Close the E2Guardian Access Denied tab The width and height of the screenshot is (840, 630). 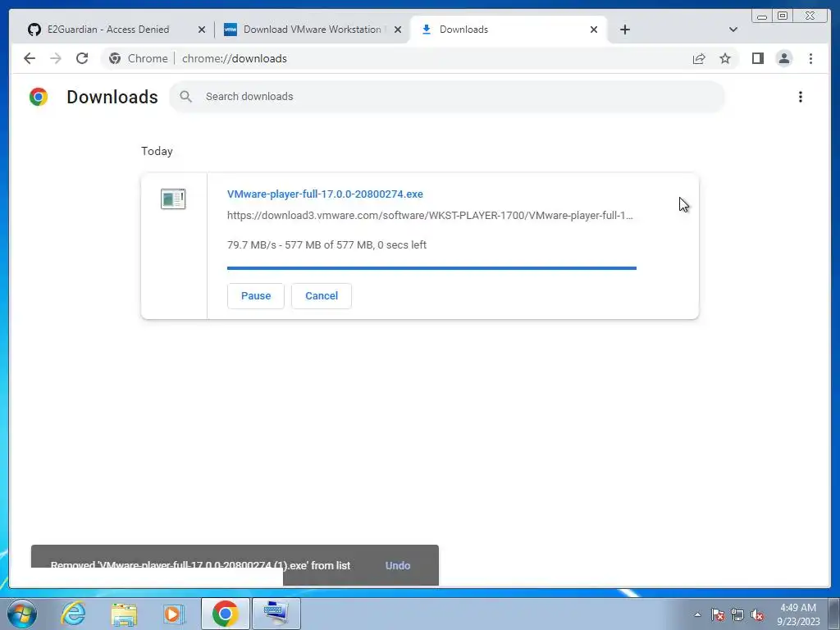tap(202, 30)
